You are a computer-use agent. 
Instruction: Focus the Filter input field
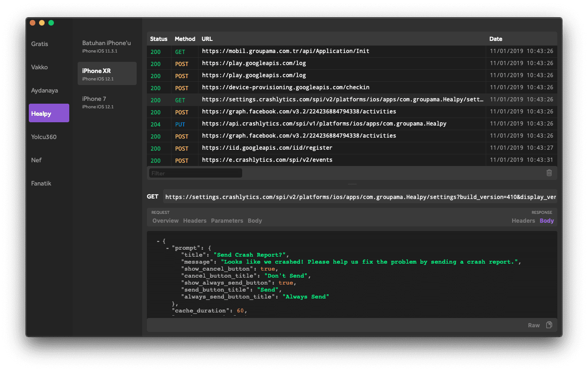[196, 173]
